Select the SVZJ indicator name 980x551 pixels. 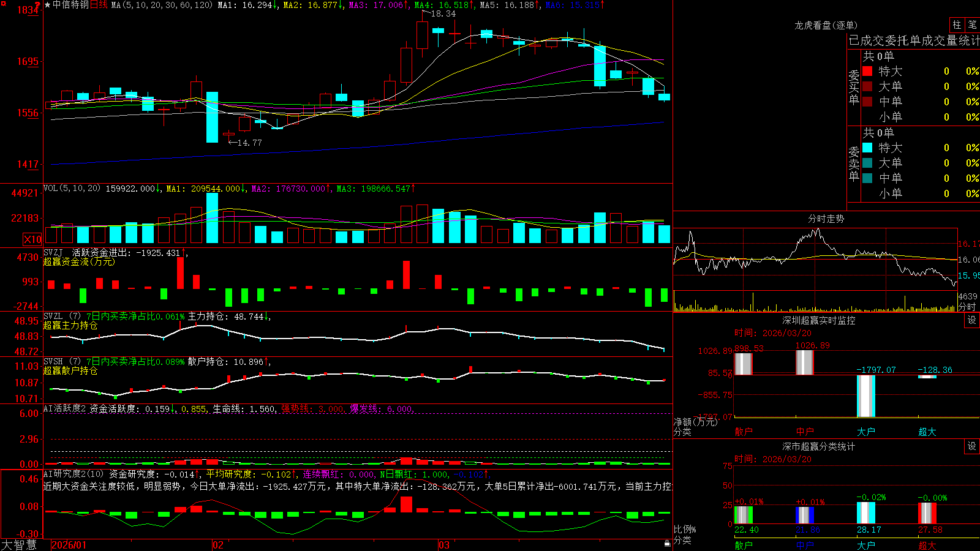click(53, 252)
